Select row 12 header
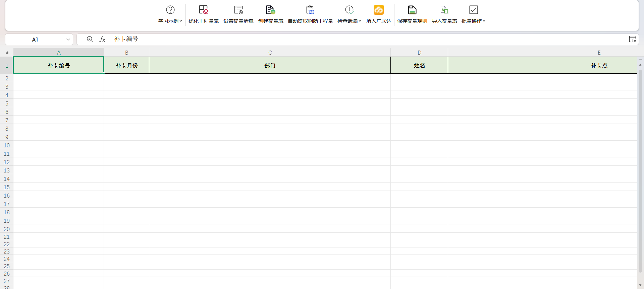Image resolution: width=644 pixels, height=289 pixels. [7, 162]
